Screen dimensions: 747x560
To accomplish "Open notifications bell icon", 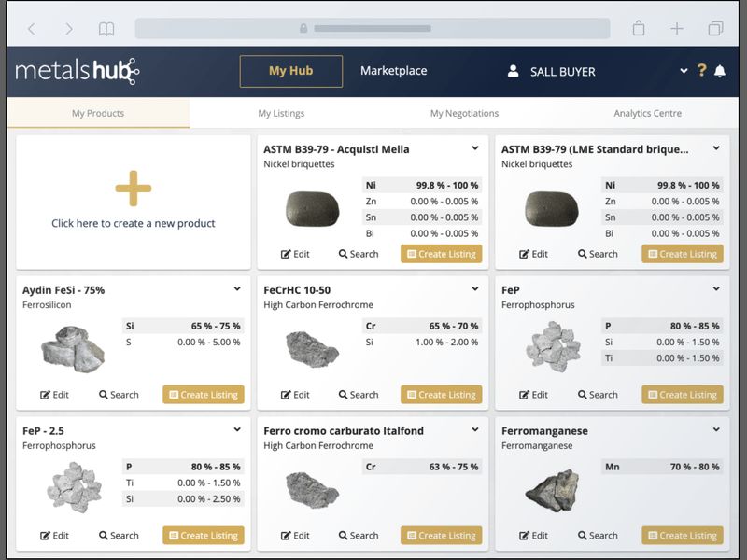I will coord(720,71).
